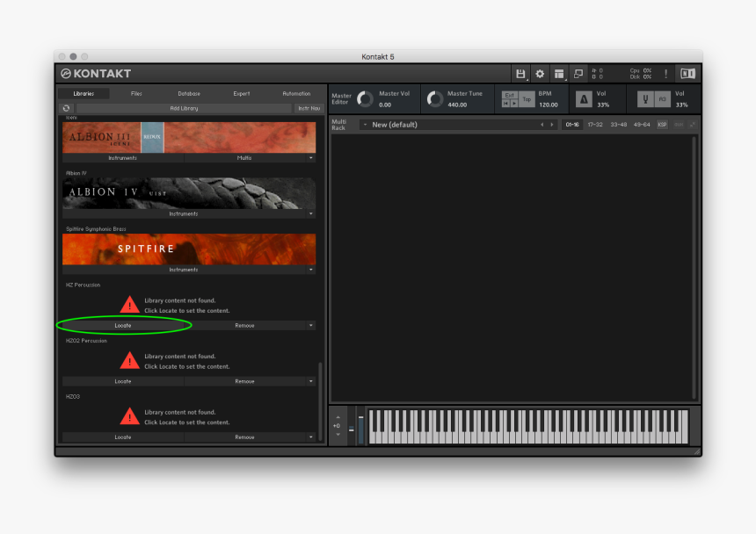The image size is (756, 534).
Task: Open the options gear icon
Action: 540,74
